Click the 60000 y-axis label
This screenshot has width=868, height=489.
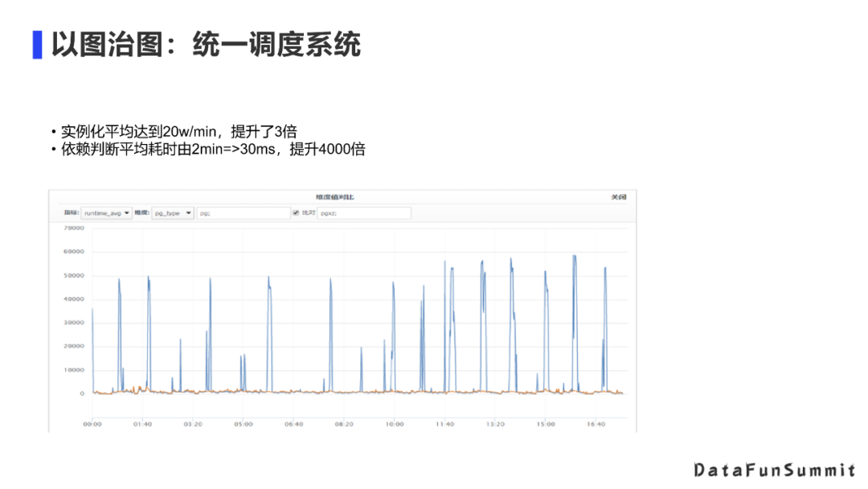tap(74, 252)
